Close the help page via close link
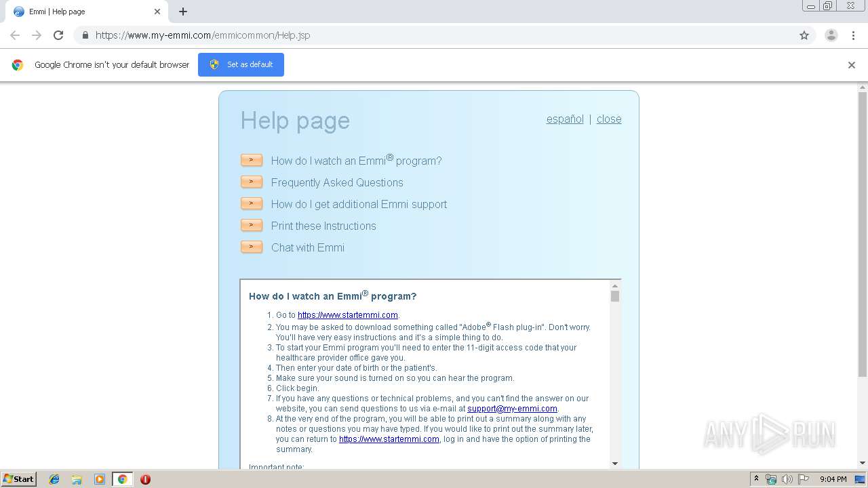868x488 pixels. (x=609, y=119)
